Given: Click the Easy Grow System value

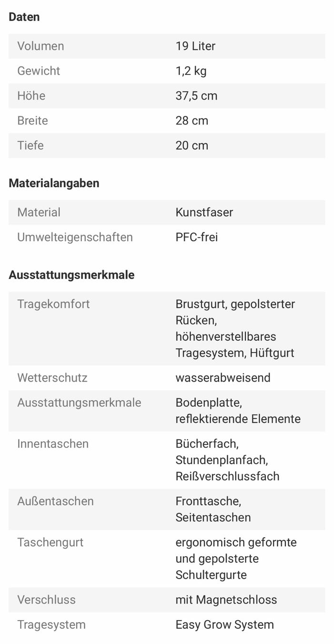Looking at the screenshot, I should tap(224, 624).
